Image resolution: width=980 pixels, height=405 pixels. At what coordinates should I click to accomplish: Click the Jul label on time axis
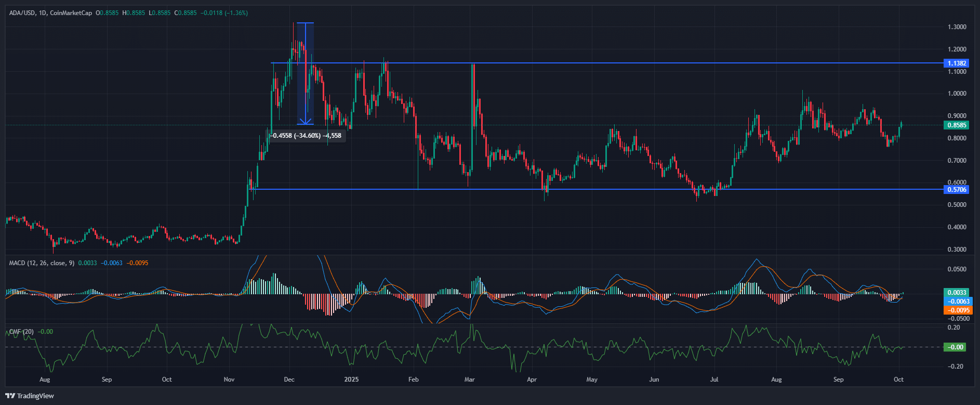coord(714,380)
